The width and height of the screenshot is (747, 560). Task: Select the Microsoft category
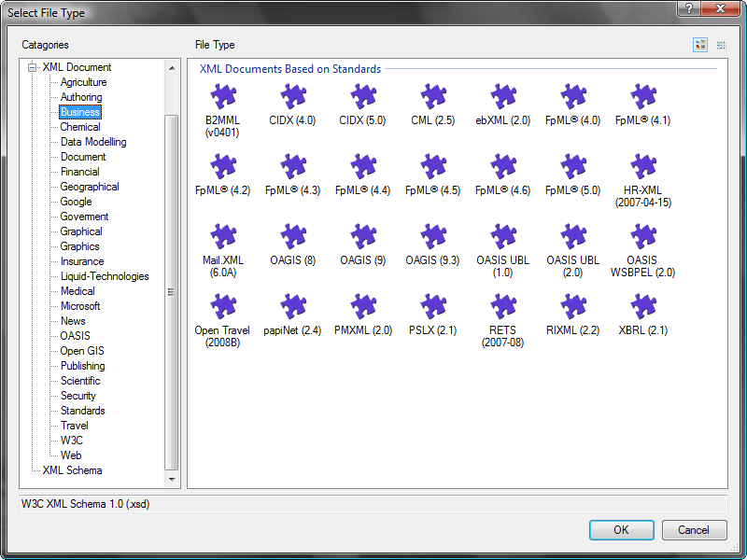pos(80,306)
